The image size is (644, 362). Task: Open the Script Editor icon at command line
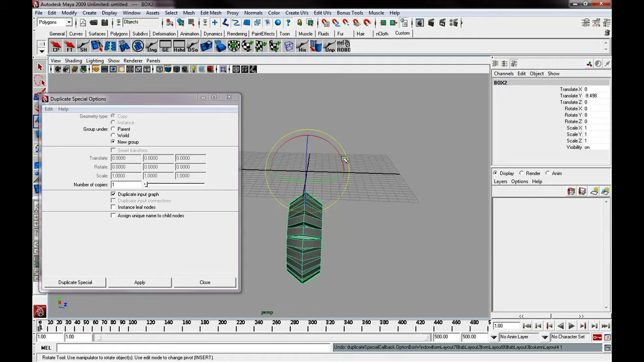607,348
